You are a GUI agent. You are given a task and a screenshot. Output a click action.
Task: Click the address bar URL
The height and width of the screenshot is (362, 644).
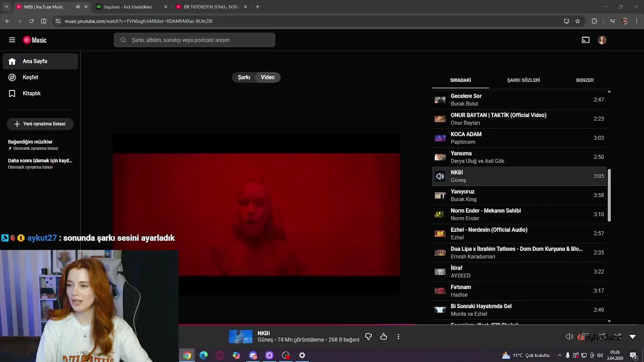[138, 21]
